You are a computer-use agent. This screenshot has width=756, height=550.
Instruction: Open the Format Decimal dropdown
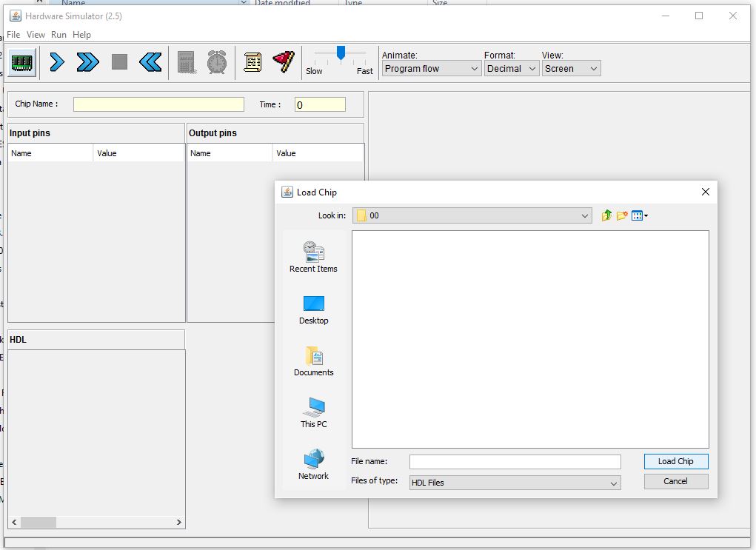512,69
